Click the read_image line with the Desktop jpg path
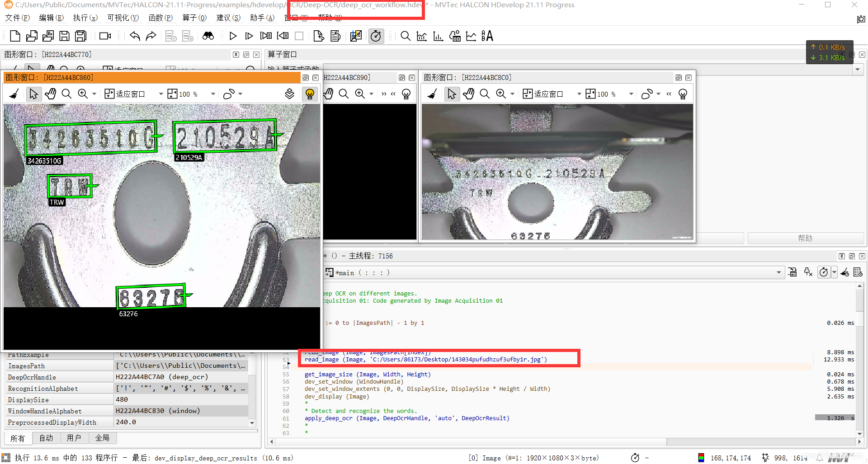The width and height of the screenshot is (868, 464). point(425,360)
